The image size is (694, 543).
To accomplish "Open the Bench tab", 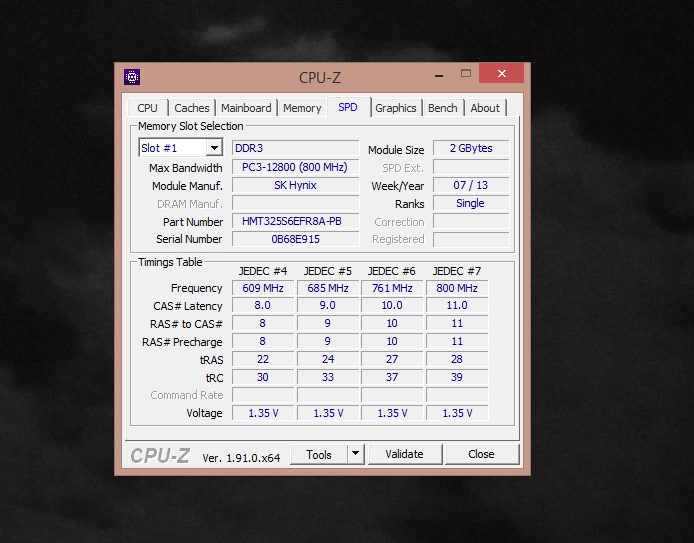I will pos(443,108).
